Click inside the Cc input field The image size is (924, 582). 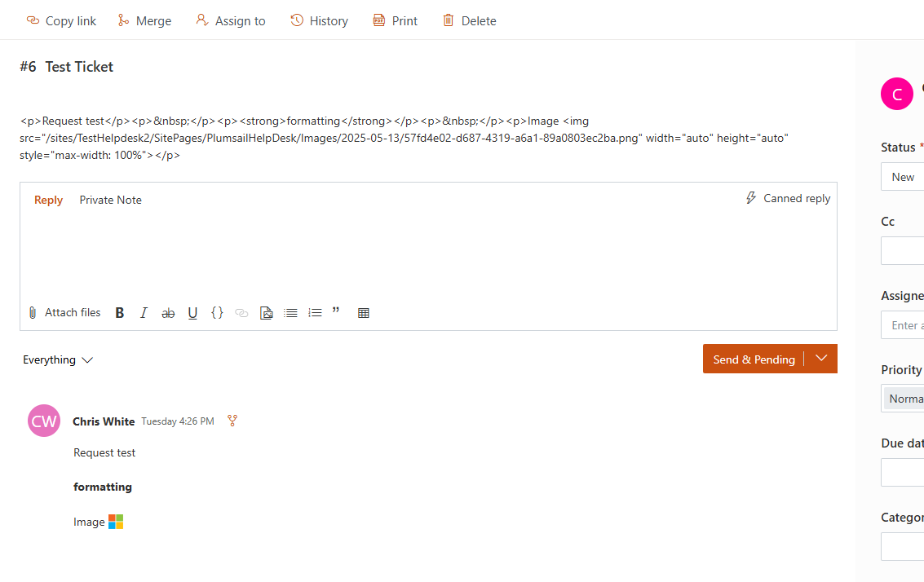[x=902, y=251]
